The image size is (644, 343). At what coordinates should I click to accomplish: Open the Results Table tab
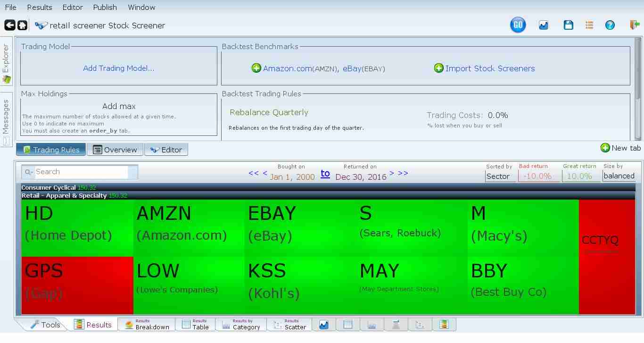point(195,325)
